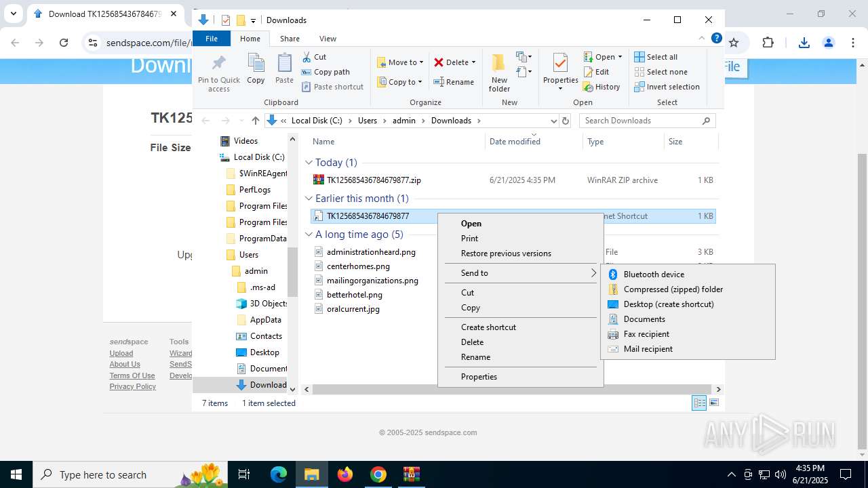868x488 pixels.
Task: Open Privacy Policy link on sendspace
Action: coord(133,386)
